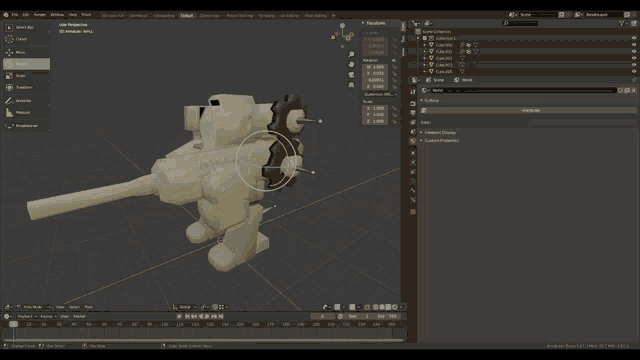Select the Measure tool
Screen dimensions: 640x360
tap(26, 112)
